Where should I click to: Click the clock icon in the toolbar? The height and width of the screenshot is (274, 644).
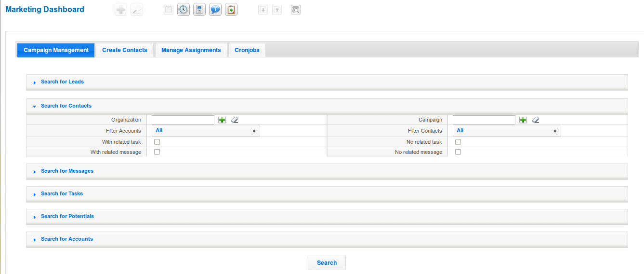[184, 10]
